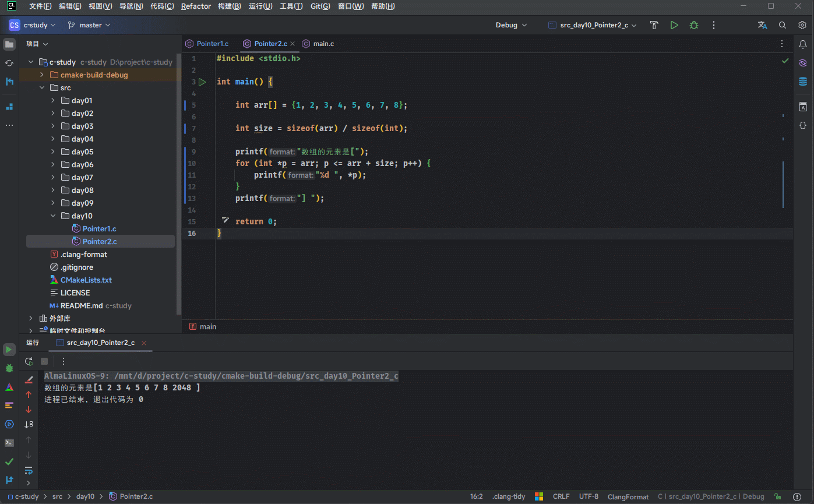Toggle scroll to end in Run console

29,425
